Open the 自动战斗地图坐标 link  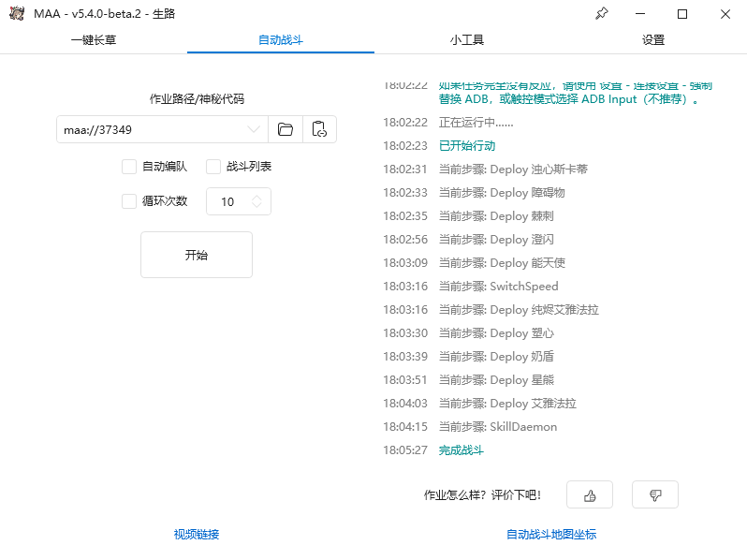pos(551,535)
